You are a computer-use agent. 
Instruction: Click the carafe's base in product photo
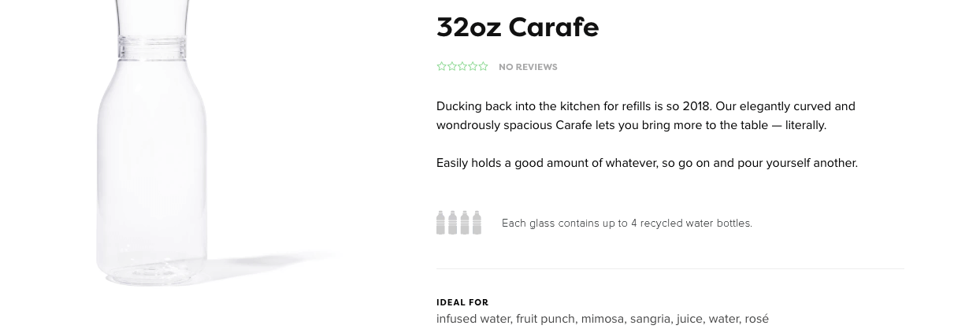(152, 268)
